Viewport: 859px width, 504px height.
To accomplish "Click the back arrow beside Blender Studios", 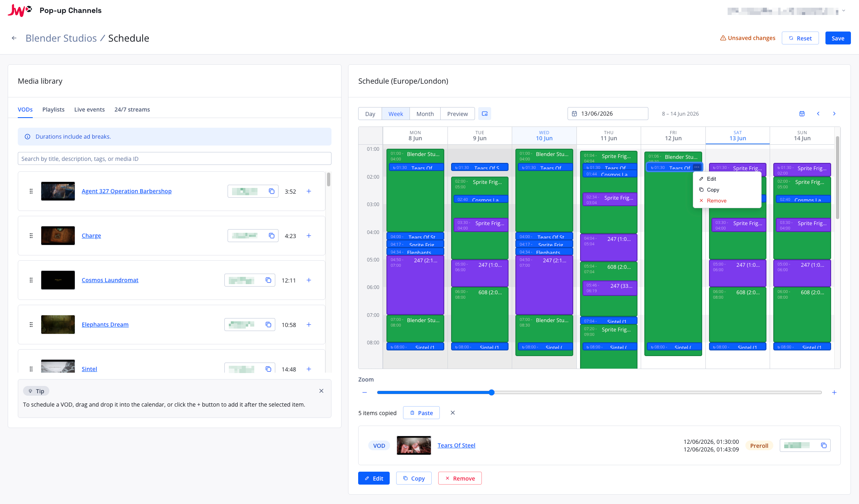I will point(14,38).
